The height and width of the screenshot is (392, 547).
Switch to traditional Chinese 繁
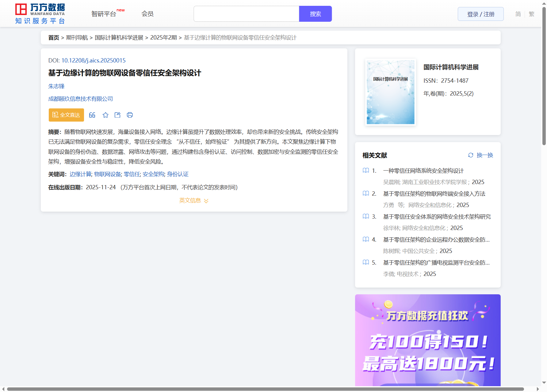coord(532,14)
